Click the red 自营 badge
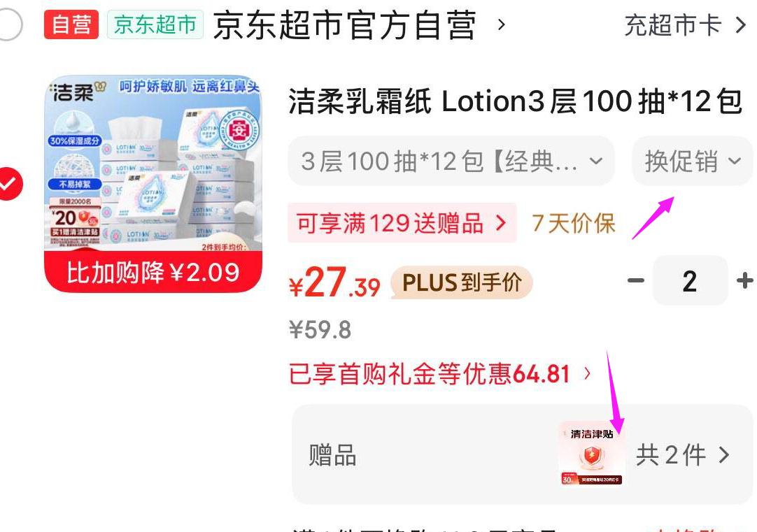 click(71, 24)
